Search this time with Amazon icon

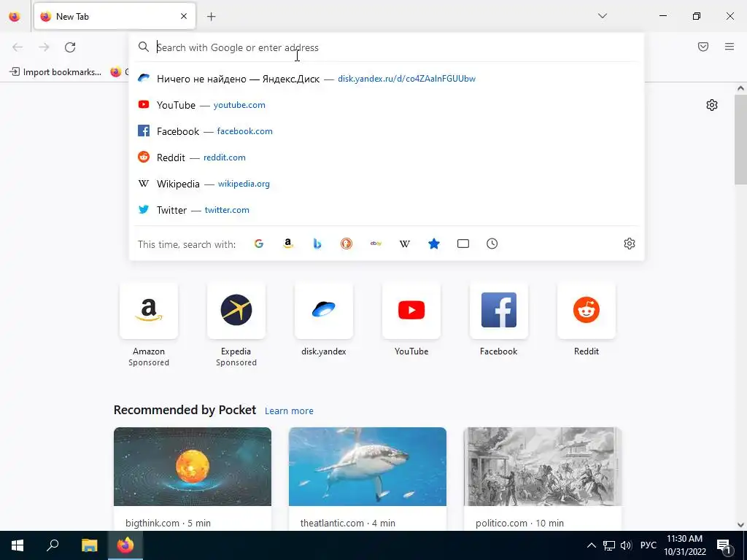287,244
